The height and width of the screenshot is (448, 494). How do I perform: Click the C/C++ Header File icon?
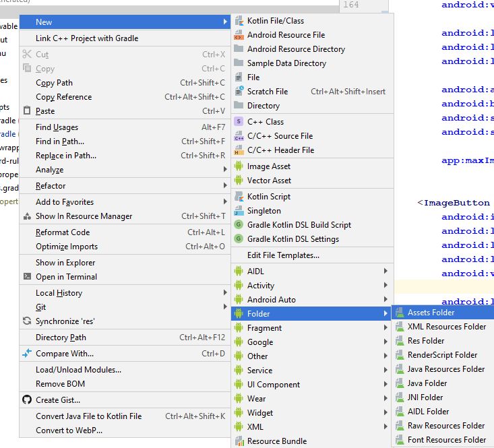(x=239, y=150)
